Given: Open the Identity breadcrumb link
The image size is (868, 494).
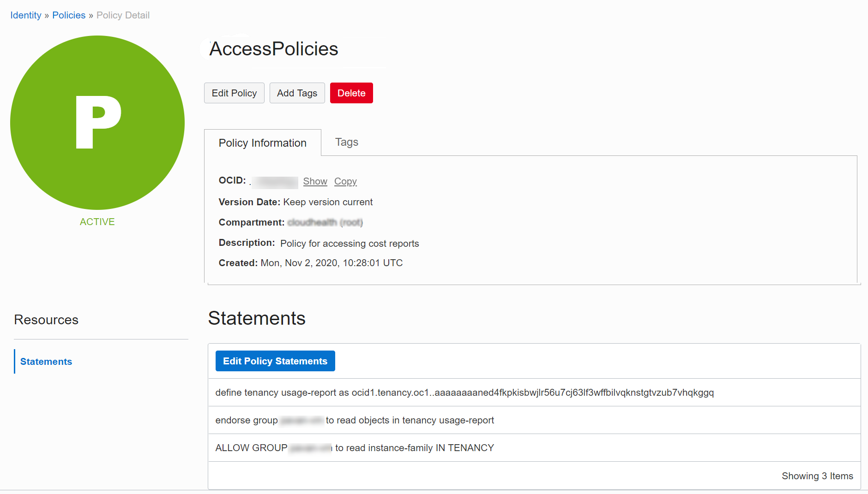Looking at the screenshot, I should (x=26, y=15).
